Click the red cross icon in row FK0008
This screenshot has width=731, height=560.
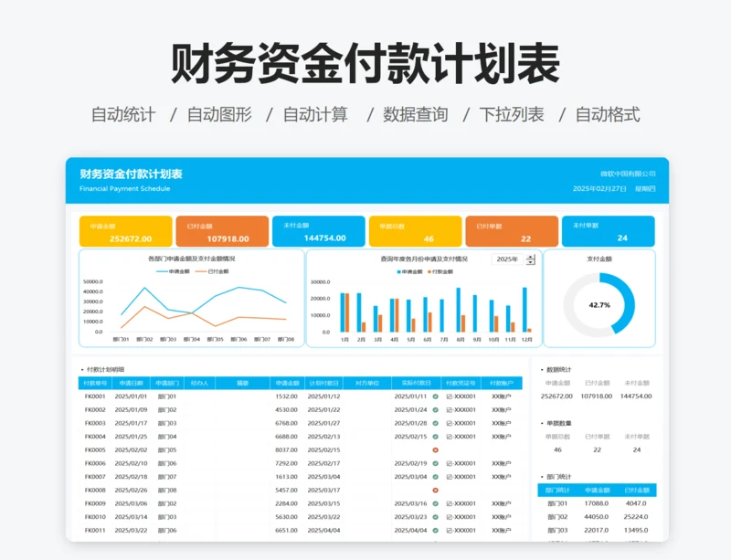[x=436, y=490]
